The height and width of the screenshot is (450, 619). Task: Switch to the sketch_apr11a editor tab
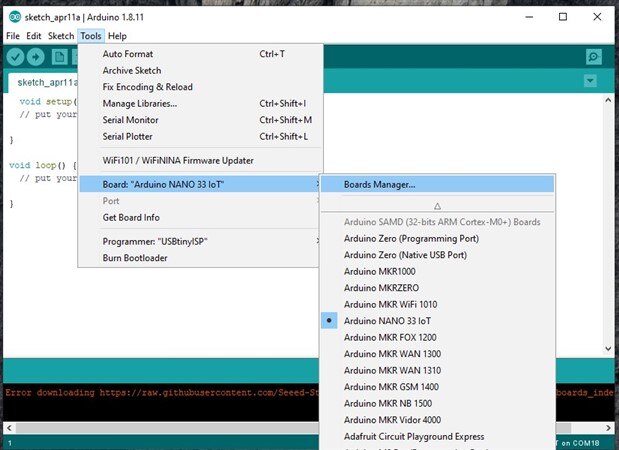click(43, 82)
